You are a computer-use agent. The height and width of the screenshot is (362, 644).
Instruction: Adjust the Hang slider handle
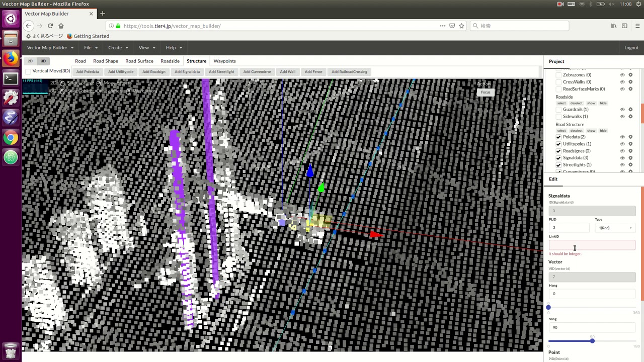click(548, 307)
